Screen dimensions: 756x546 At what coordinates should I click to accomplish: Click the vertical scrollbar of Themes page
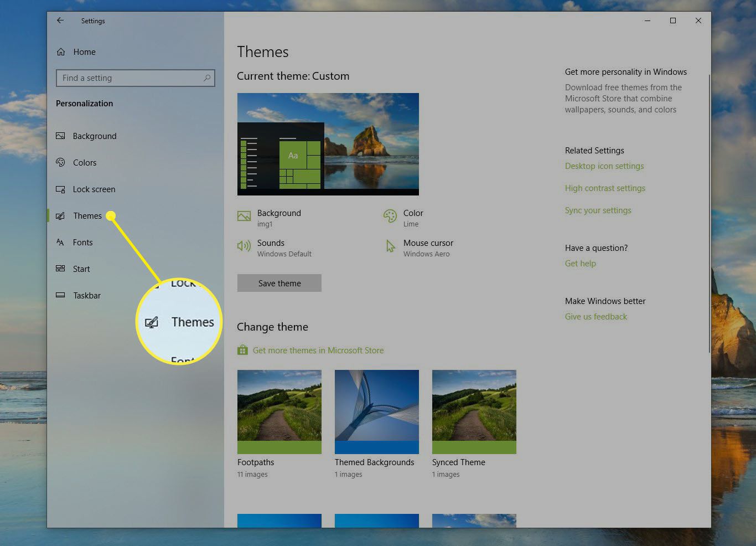(709, 213)
